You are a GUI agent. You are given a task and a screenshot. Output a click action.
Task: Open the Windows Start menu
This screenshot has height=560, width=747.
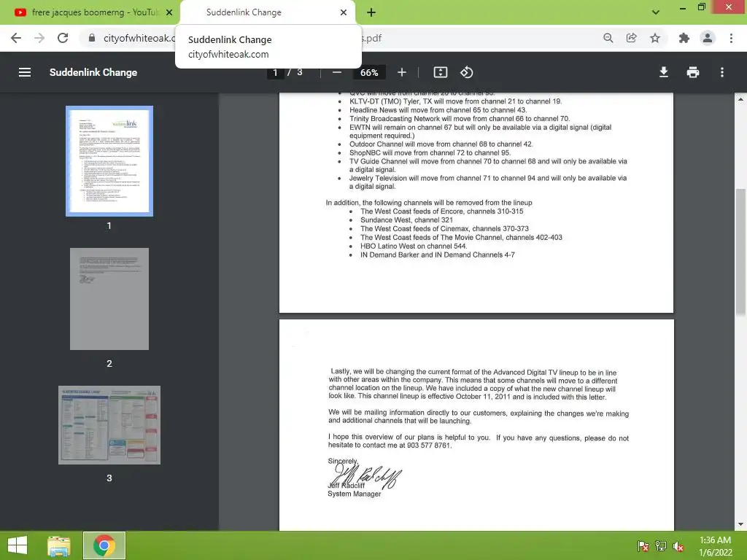(18, 545)
